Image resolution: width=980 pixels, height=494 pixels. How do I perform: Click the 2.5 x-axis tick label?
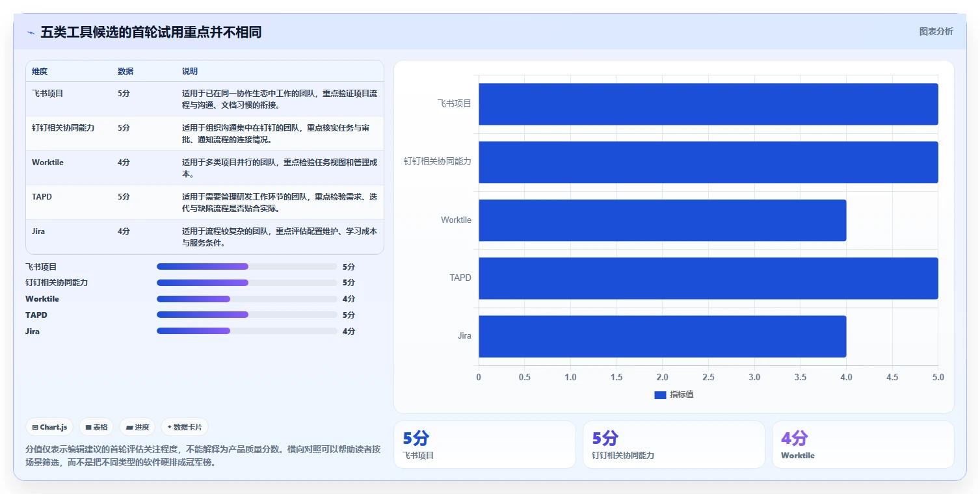click(708, 378)
